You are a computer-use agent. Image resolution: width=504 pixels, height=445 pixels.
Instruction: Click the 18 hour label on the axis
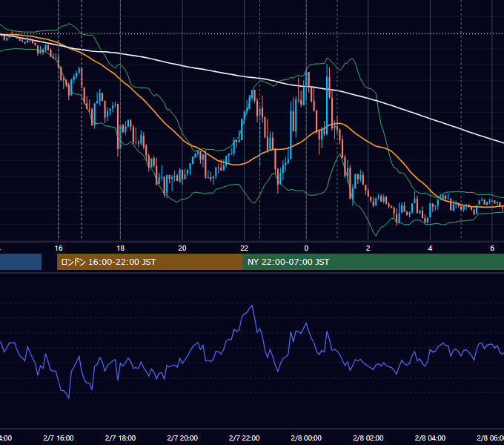pyautogui.click(x=120, y=248)
